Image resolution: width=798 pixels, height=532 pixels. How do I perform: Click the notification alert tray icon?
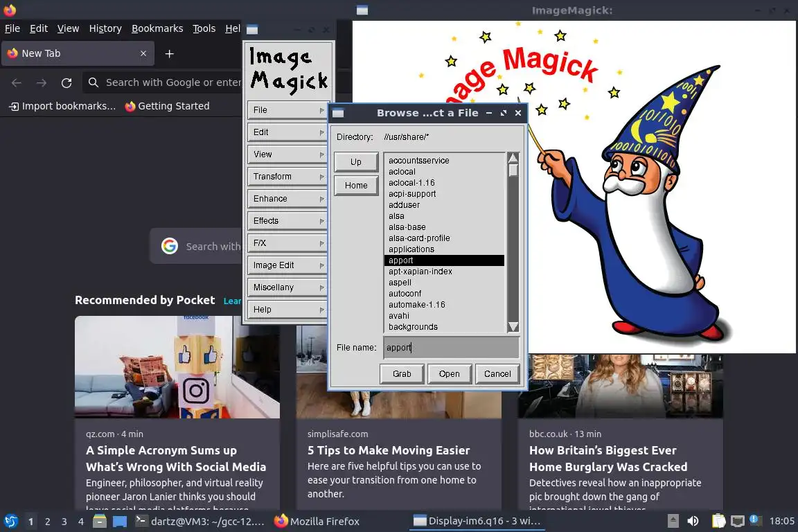pyautogui.click(x=754, y=520)
